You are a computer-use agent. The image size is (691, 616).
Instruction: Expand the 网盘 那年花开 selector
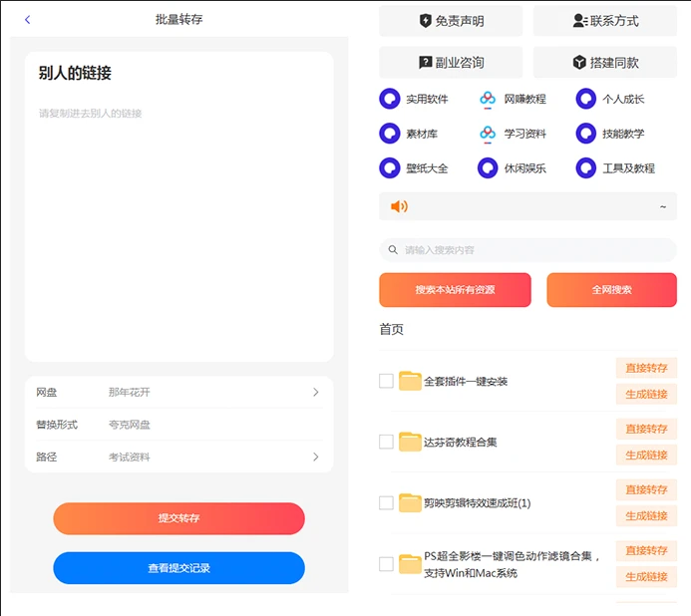(316, 393)
